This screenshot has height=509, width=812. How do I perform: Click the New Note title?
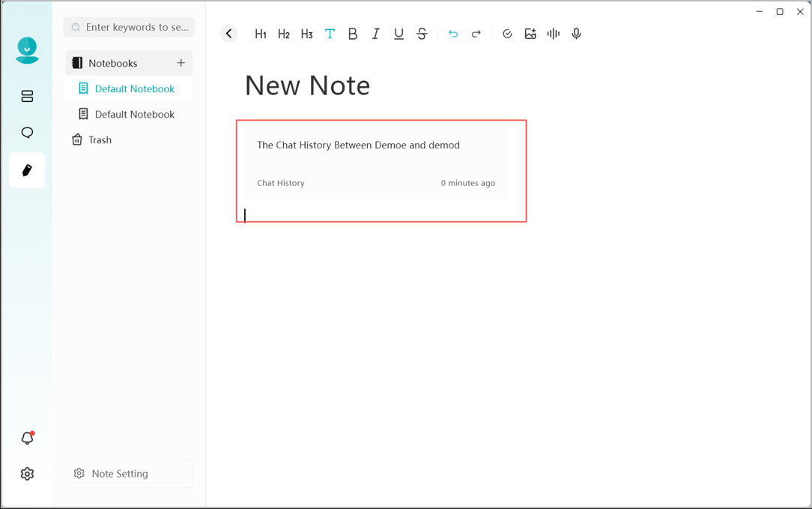(308, 85)
